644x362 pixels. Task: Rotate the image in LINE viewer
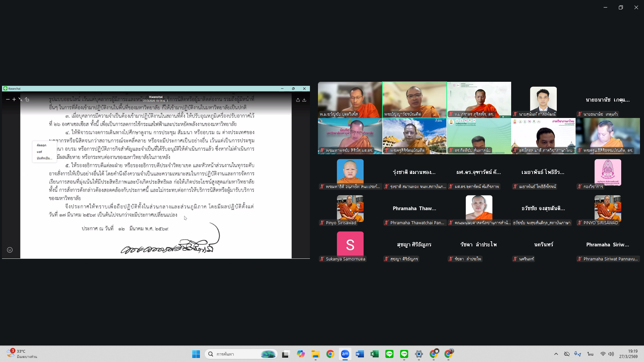tap(27, 100)
